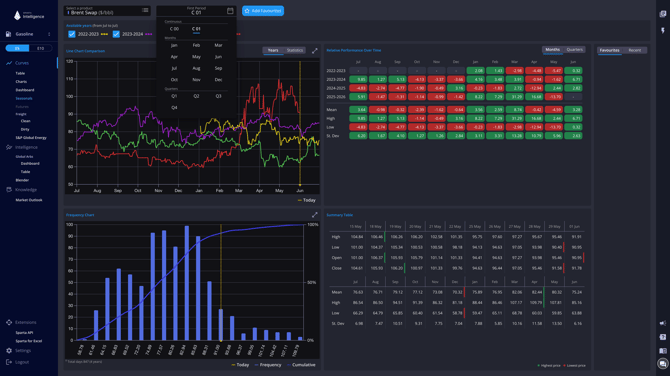Expand the Line Chart Comparison fullscreen

coord(314,51)
